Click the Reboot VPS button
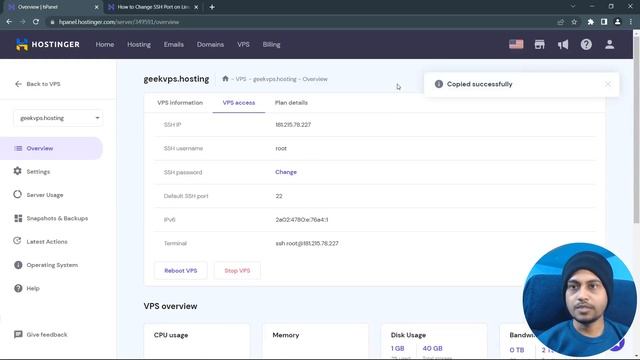The height and width of the screenshot is (360, 640). [x=181, y=271]
